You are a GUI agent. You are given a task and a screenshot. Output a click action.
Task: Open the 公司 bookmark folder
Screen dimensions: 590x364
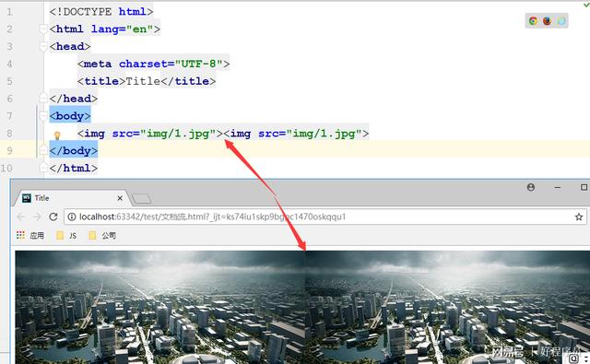tap(102, 235)
